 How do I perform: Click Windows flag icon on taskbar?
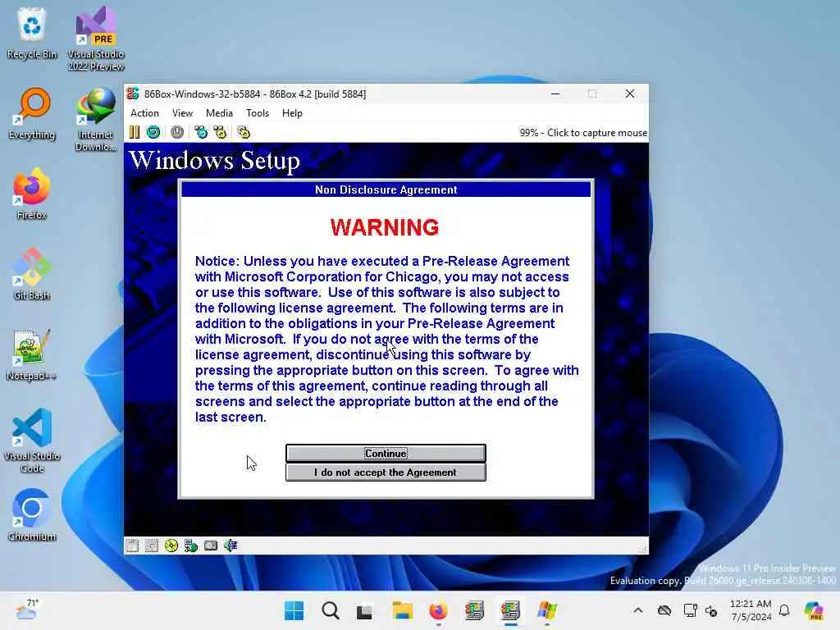click(547, 610)
